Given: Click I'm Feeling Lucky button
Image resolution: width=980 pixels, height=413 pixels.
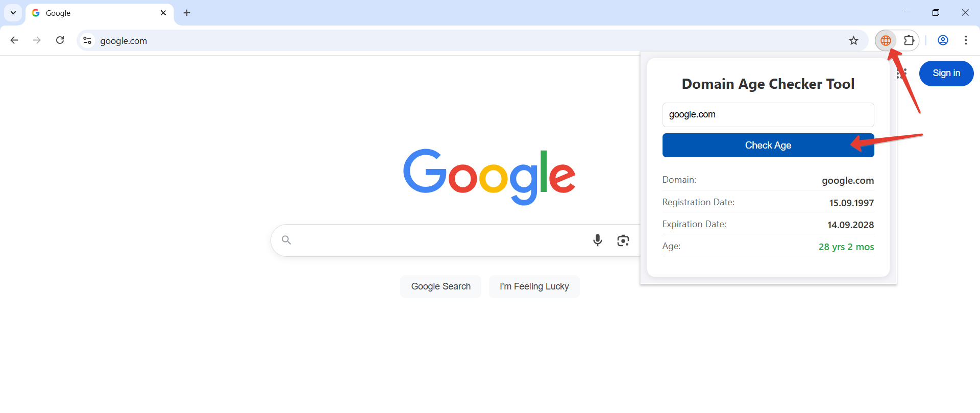Looking at the screenshot, I should 534,286.
